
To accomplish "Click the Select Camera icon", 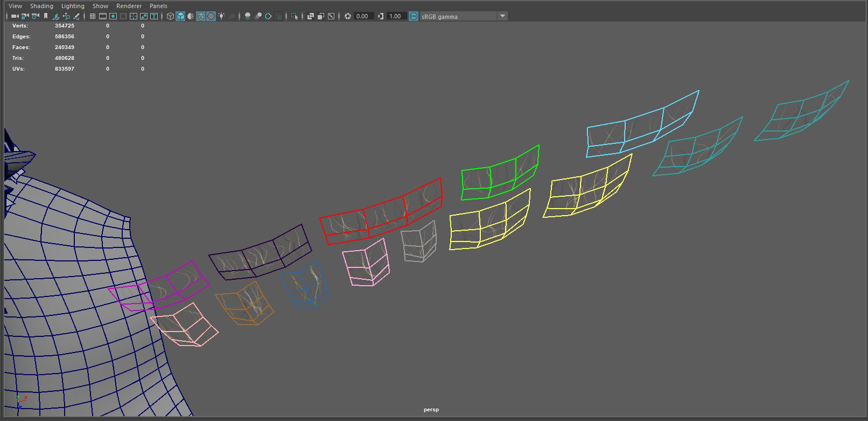I will pos(15,16).
